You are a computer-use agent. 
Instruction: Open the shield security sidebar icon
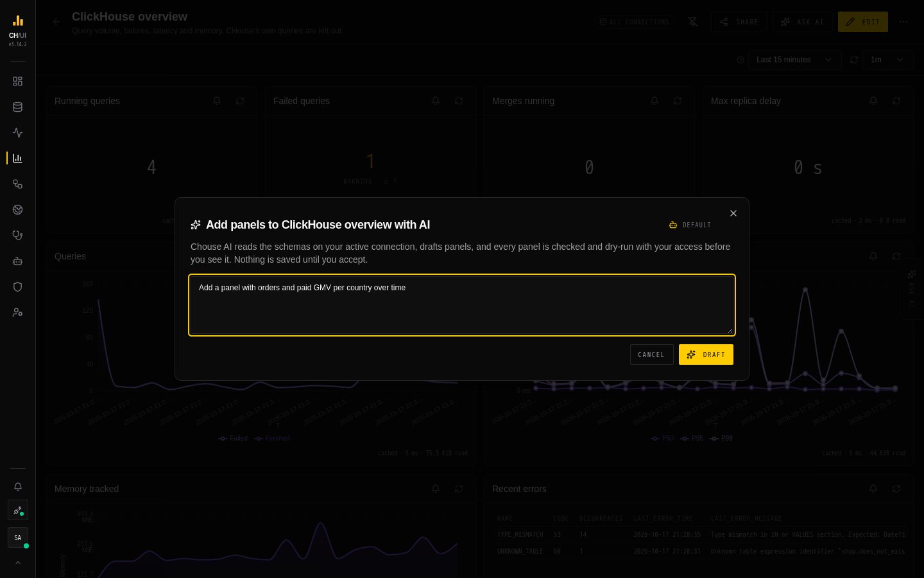coord(17,287)
